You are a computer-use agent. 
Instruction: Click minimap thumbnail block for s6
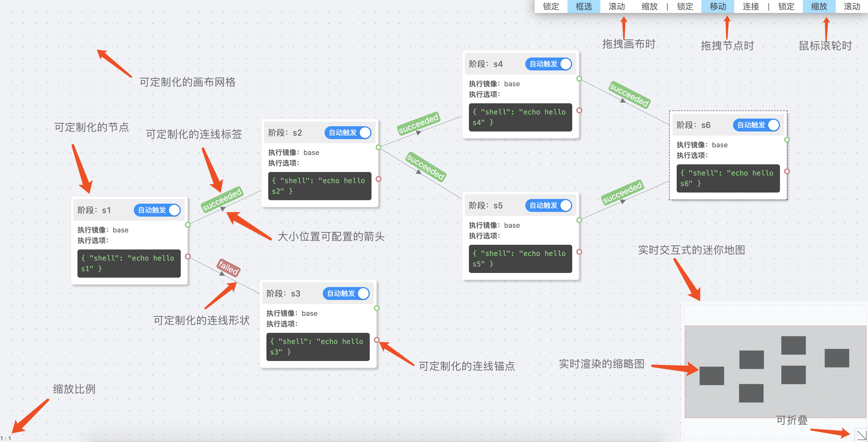pos(836,358)
